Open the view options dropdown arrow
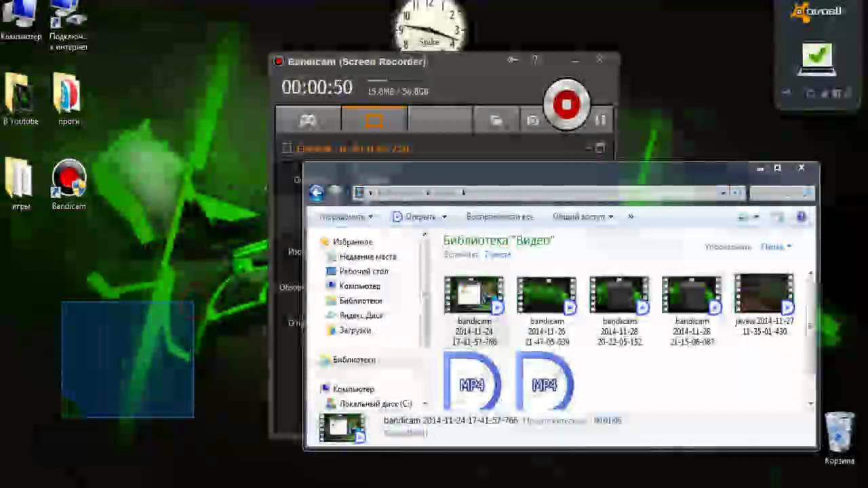Screen dimensions: 868x488 click(756, 217)
